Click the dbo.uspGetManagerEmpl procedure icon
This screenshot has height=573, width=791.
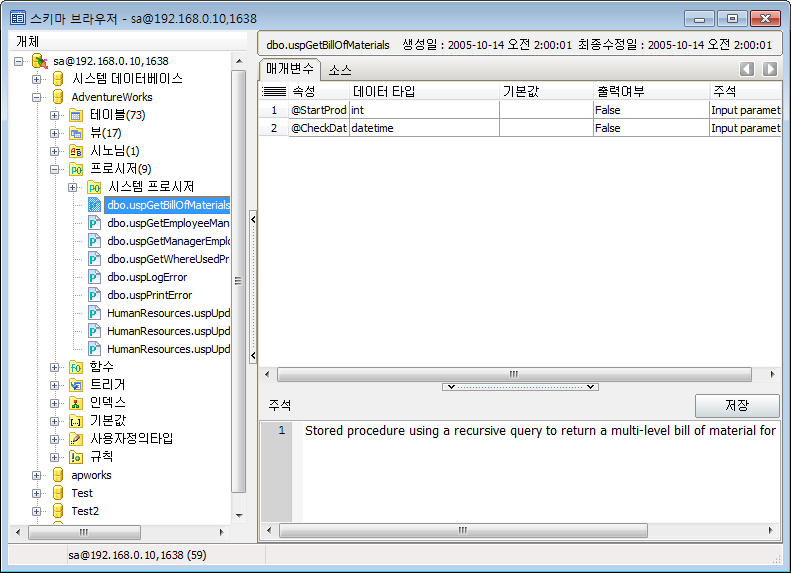click(94, 241)
